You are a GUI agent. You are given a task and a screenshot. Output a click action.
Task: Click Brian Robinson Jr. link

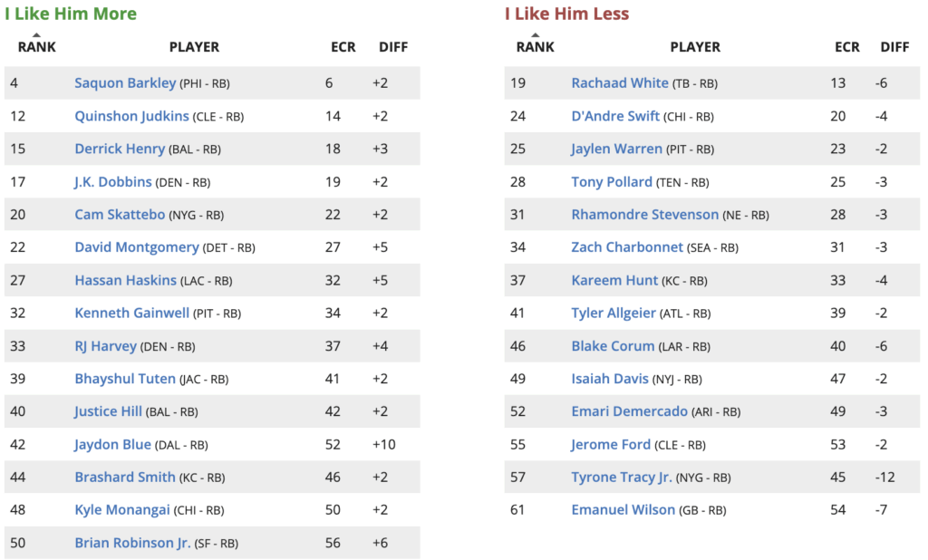132,543
